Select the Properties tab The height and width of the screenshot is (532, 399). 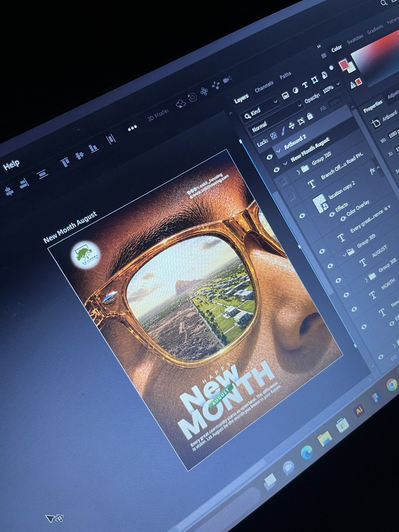[373, 106]
